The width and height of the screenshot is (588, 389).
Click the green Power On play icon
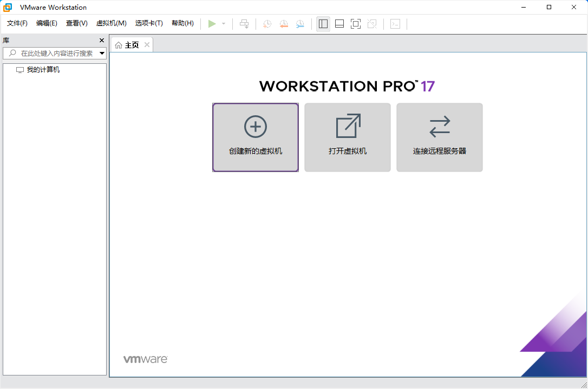(x=212, y=24)
